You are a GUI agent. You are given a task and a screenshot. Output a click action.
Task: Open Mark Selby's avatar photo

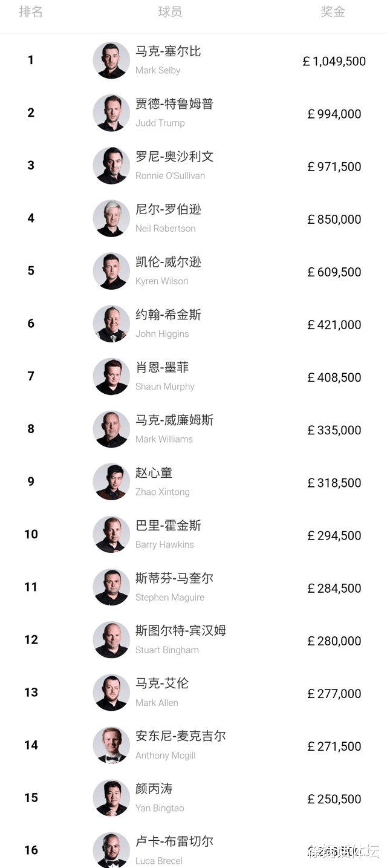[x=111, y=60]
